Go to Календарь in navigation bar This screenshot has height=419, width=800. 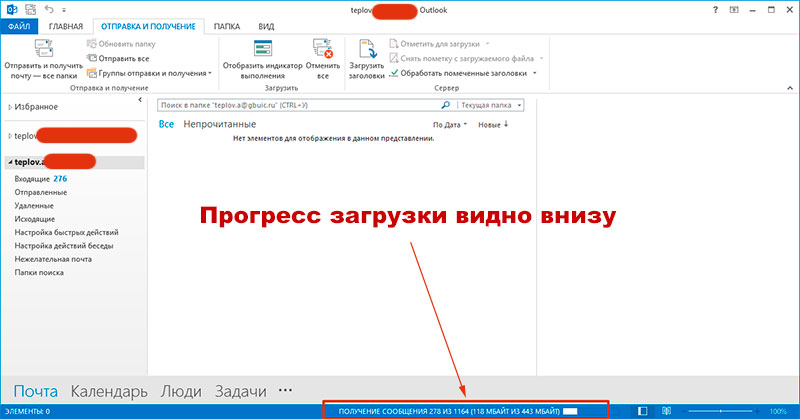(109, 391)
